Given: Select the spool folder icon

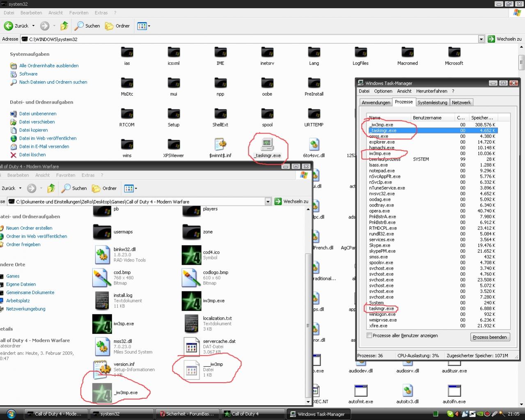Looking at the screenshot, I should pos(267,114).
